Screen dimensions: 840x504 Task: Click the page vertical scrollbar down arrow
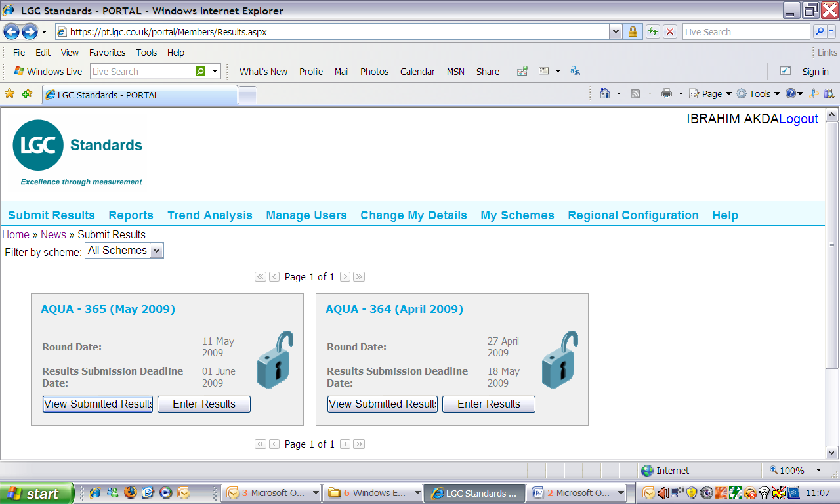(831, 452)
